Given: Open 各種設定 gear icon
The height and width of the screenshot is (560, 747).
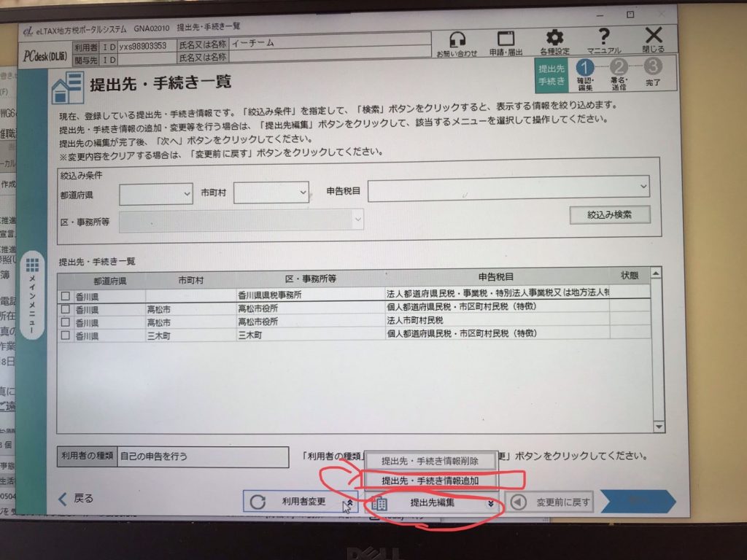Looking at the screenshot, I should [554, 42].
